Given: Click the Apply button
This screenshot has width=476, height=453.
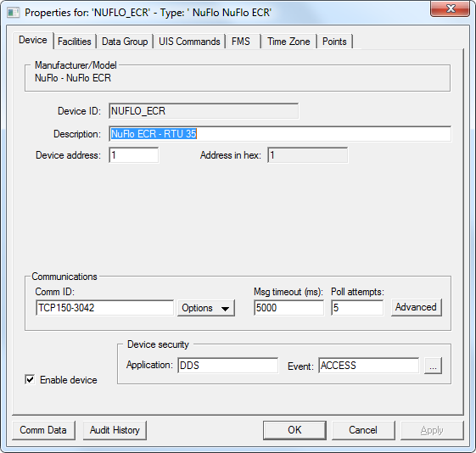Looking at the screenshot, I should tap(432, 430).
